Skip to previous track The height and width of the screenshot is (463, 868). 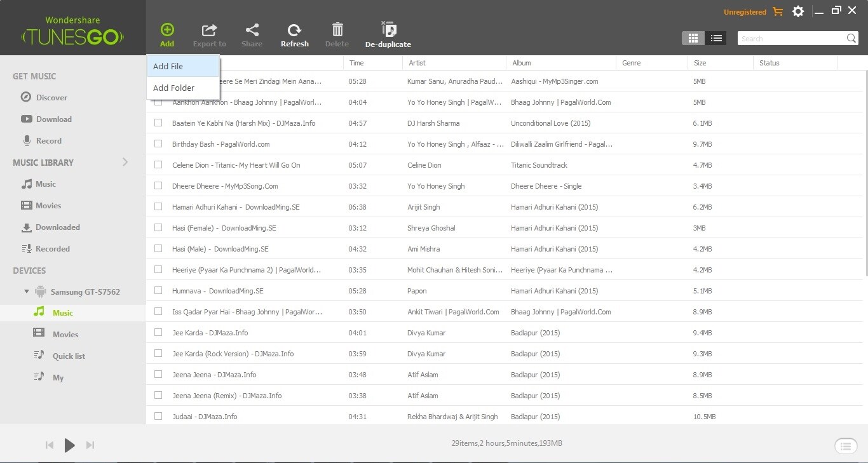pos(50,445)
